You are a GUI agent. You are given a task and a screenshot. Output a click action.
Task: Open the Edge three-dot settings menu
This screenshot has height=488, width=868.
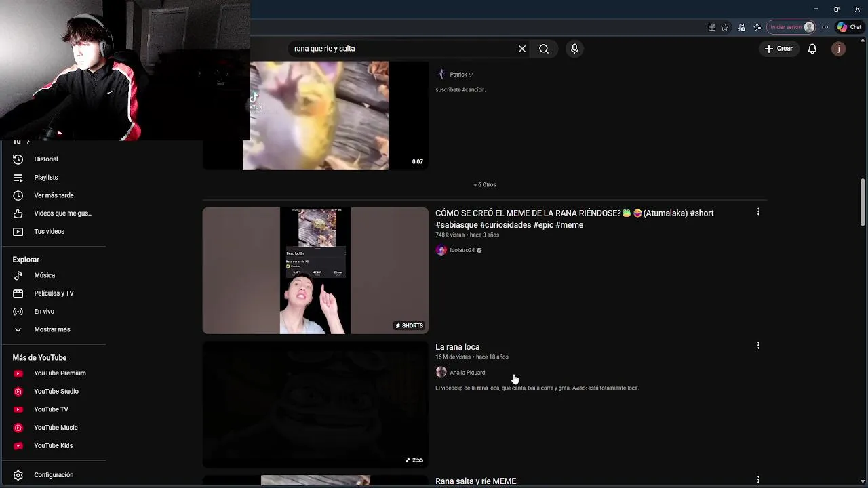[x=825, y=27]
